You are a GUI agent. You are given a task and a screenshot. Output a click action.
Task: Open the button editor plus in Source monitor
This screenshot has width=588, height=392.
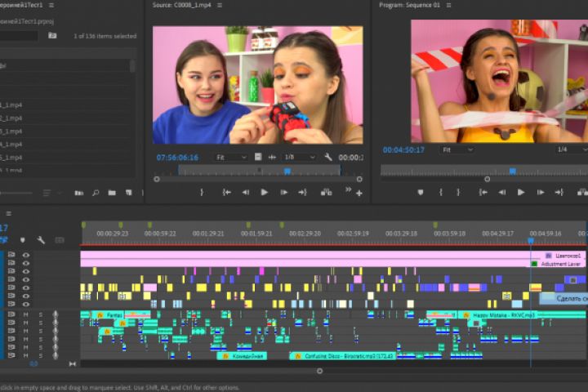pos(359,194)
